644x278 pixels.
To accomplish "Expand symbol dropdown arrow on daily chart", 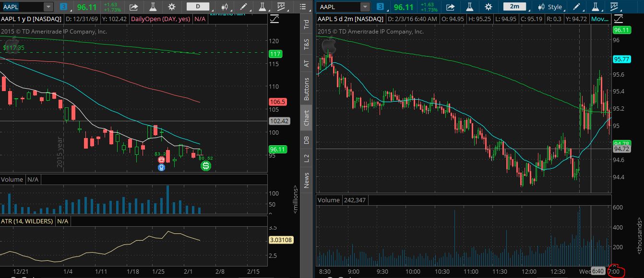I will point(48,7).
